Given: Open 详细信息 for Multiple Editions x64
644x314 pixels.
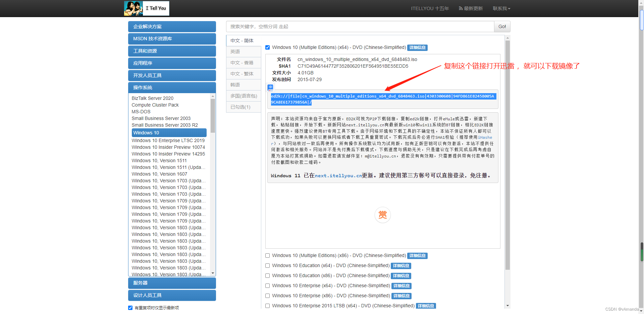Looking at the screenshot, I should (x=418, y=48).
